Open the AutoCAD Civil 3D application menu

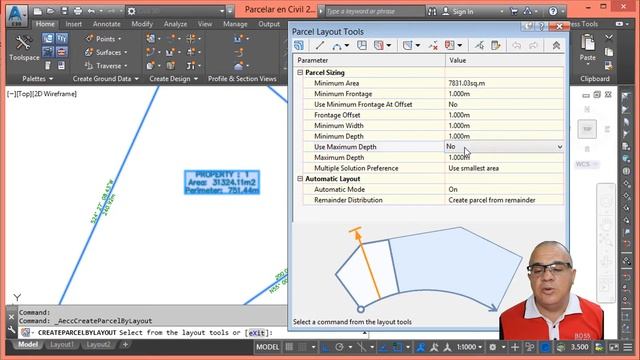click(x=16, y=16)
